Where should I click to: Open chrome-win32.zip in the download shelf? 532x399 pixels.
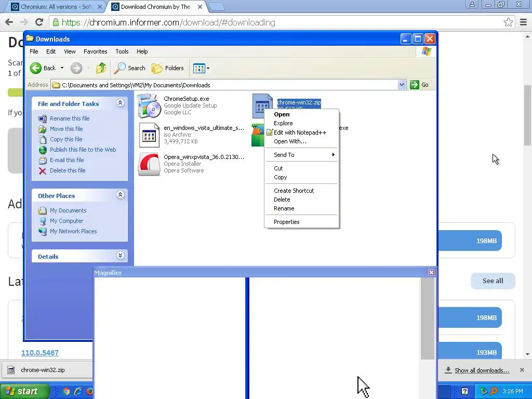(x=47, y=370)
